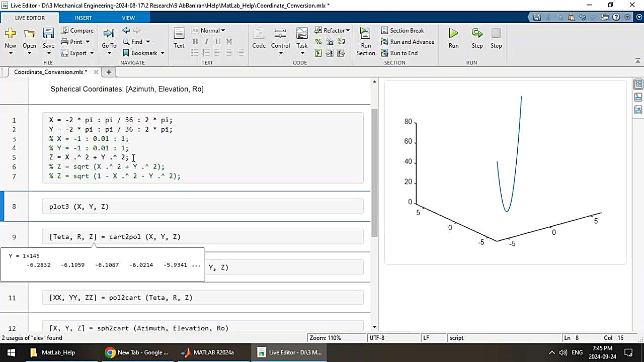The image size is (644, 362).
Task: Switch to output inline view
Action: (638, 97)
